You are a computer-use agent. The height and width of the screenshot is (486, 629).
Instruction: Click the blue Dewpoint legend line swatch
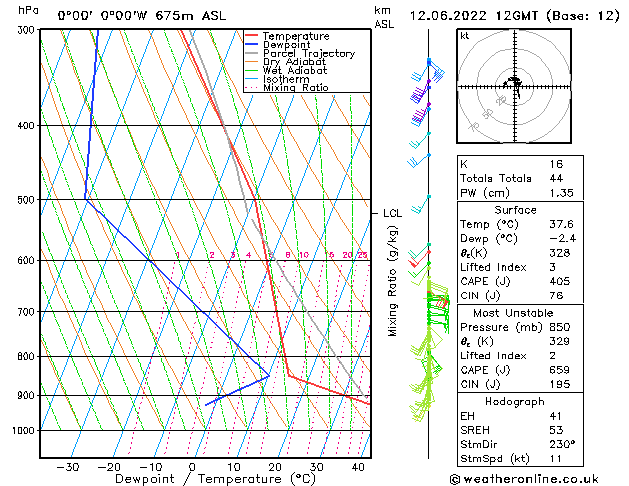tap(251, 45)
